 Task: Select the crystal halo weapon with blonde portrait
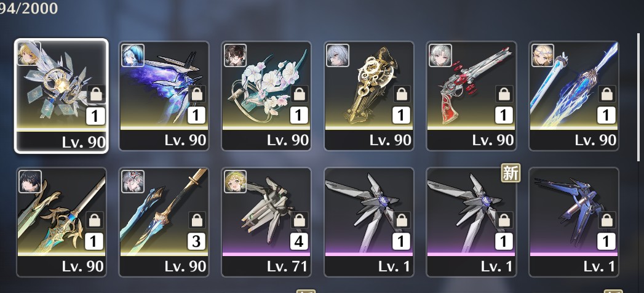pyautogui.click(x=61, y=96)
